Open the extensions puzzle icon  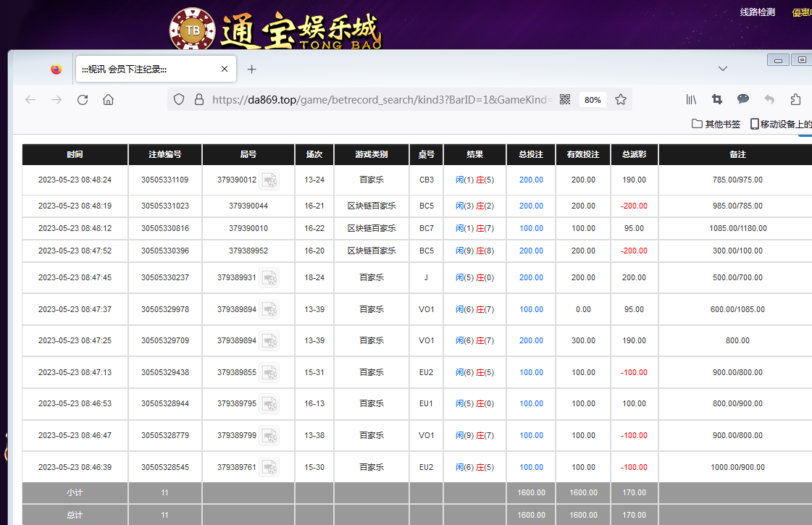coord(796,99)
